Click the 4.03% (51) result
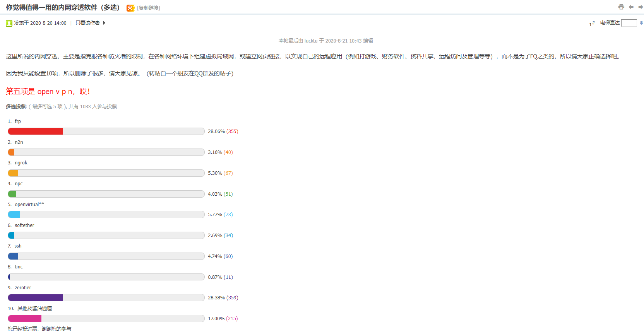The height and width of the screenshot is (333, 644). click(x=221, y=194)
